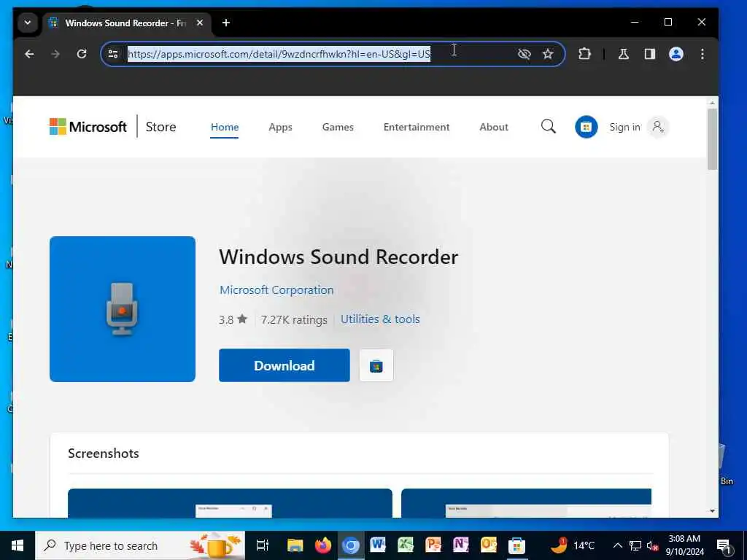Open a new tab with the plus button

[226, 23]
